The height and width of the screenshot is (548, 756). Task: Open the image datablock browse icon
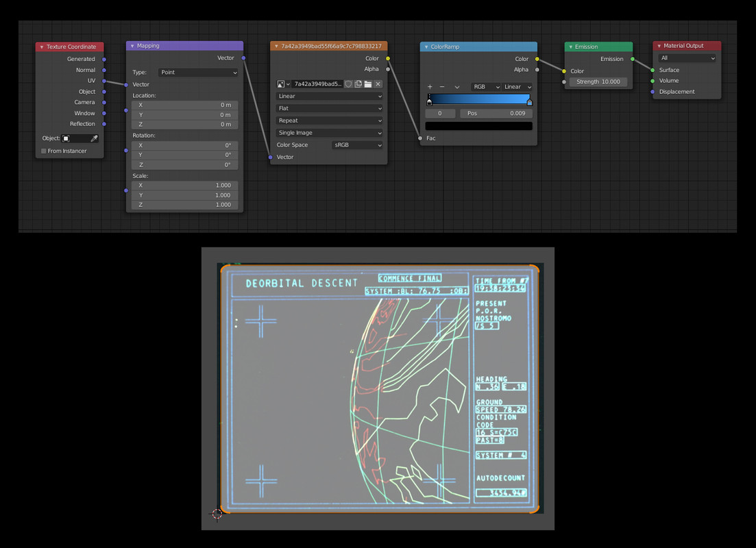[283, 84]
